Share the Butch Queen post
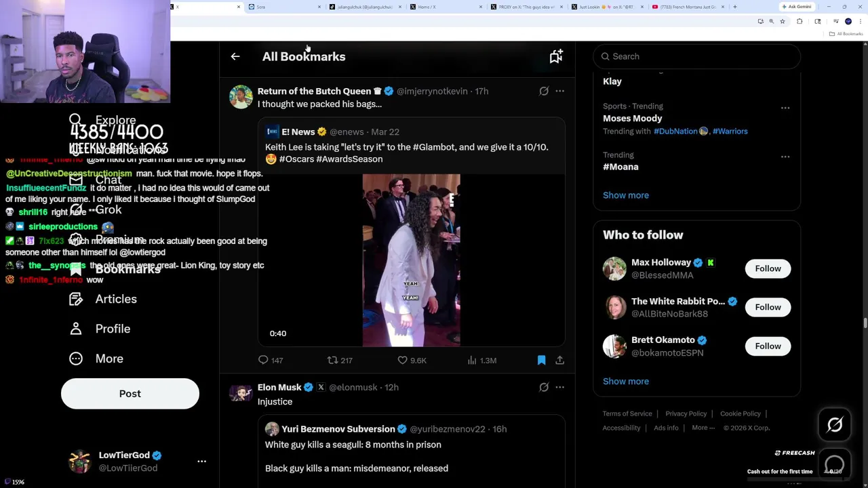This screenshot has width=868, height=488. point(560,361)
